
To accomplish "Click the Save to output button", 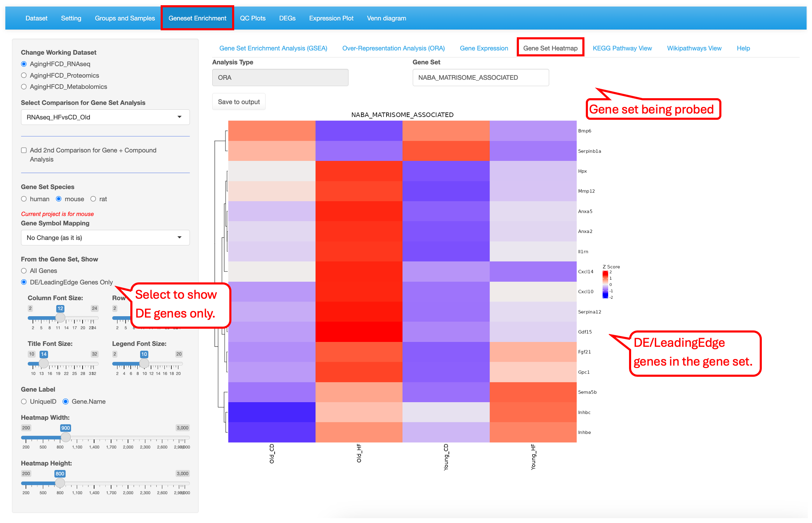I will (x=239, y=102).
